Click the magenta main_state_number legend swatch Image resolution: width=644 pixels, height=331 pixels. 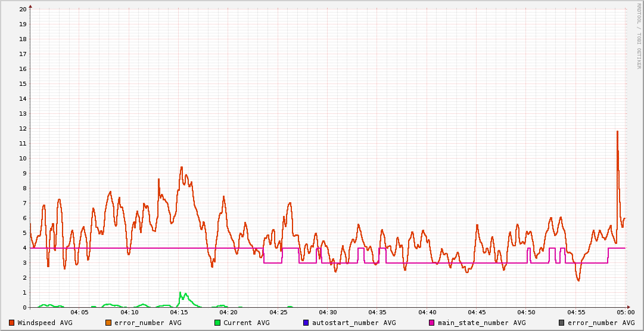click(x=432, y=323)
